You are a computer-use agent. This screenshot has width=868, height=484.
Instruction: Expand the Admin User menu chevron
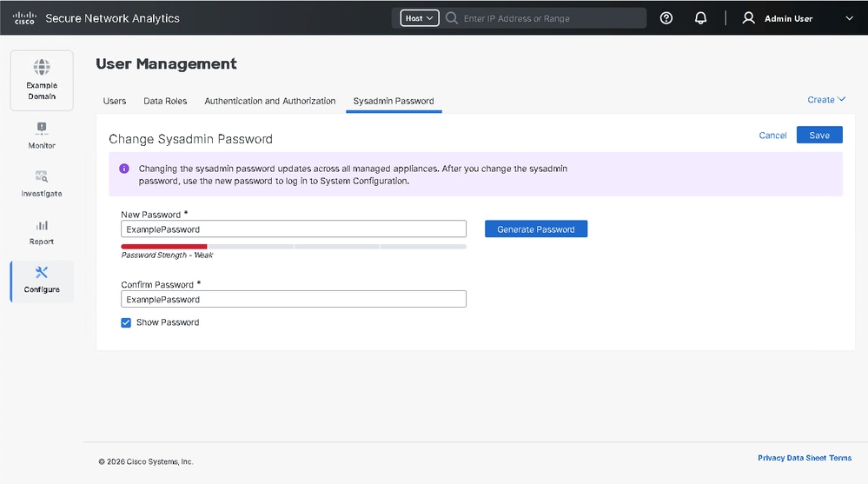(849, 18)
